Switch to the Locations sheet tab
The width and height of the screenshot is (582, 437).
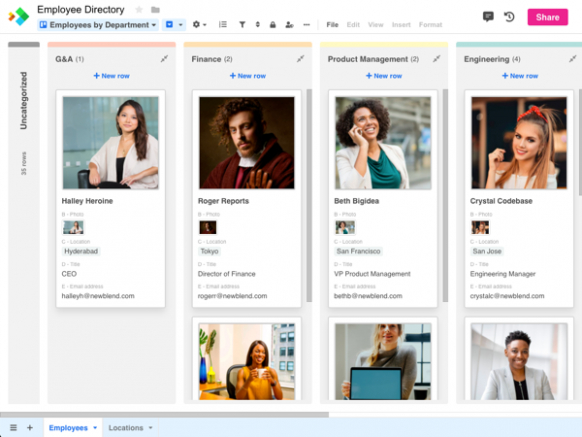126,428
